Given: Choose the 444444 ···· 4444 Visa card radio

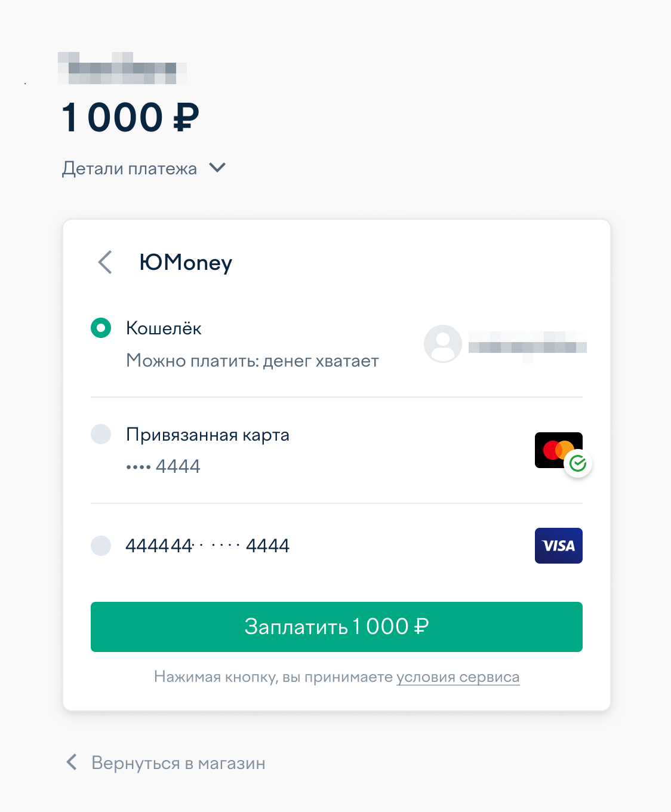Looking at the screenshot, I should tap(101, 546).
